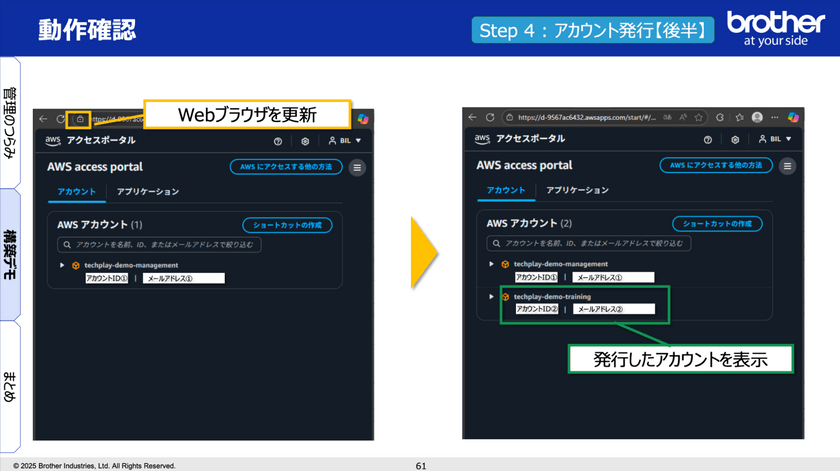Expand the techplay-demo-training account
This screenshot has width=840, height=471.
click(x=491, y=297)
